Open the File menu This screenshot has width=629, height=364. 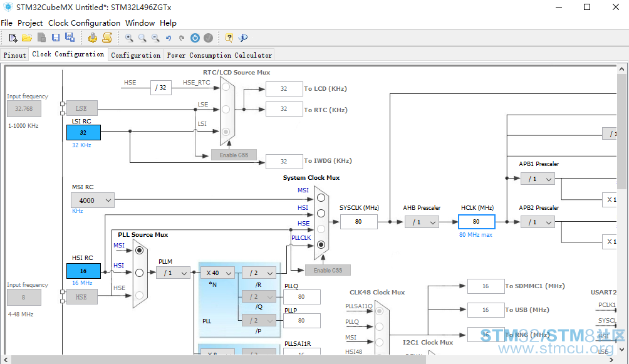coord(6,23)
